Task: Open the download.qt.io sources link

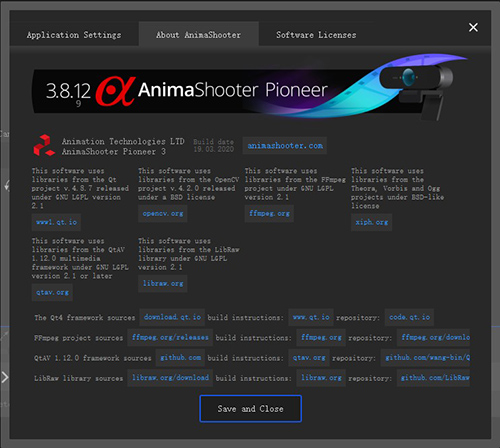Action: tap(172, 317)
